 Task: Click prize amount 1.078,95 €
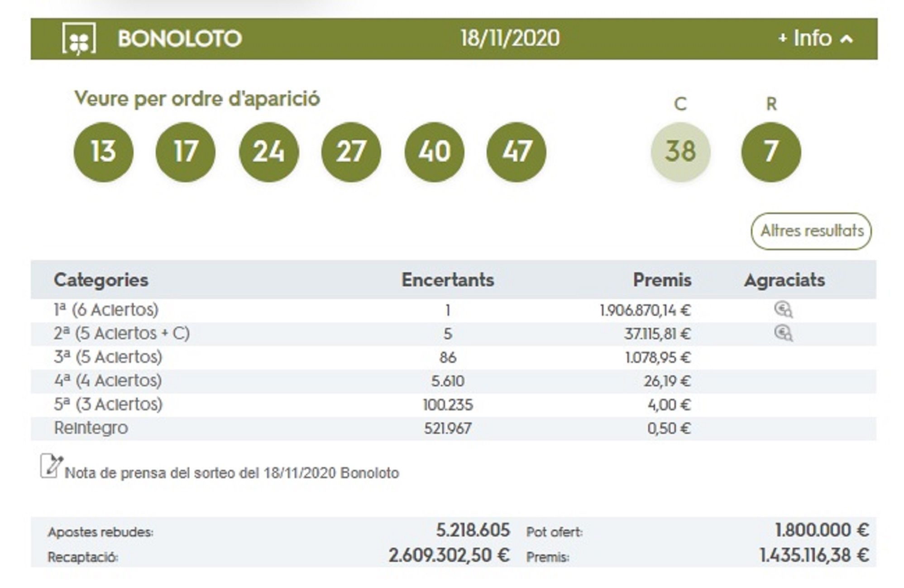coord(658,358)
